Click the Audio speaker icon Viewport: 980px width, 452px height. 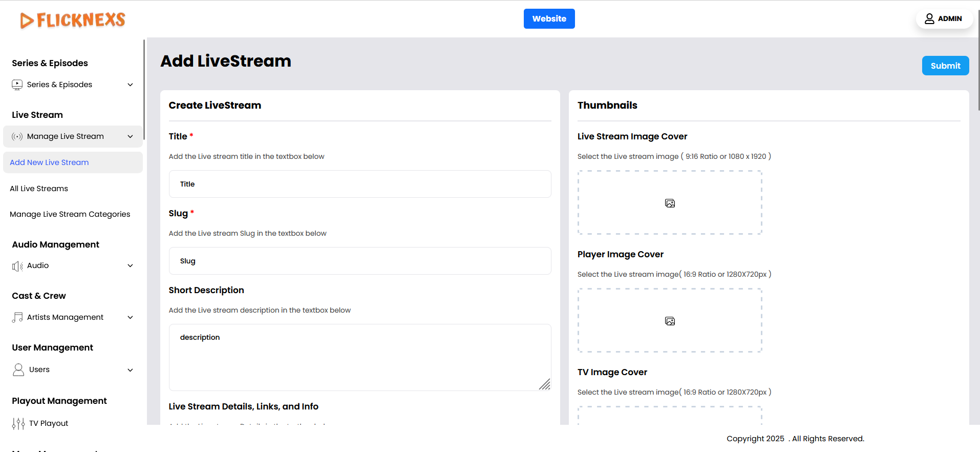17,266
